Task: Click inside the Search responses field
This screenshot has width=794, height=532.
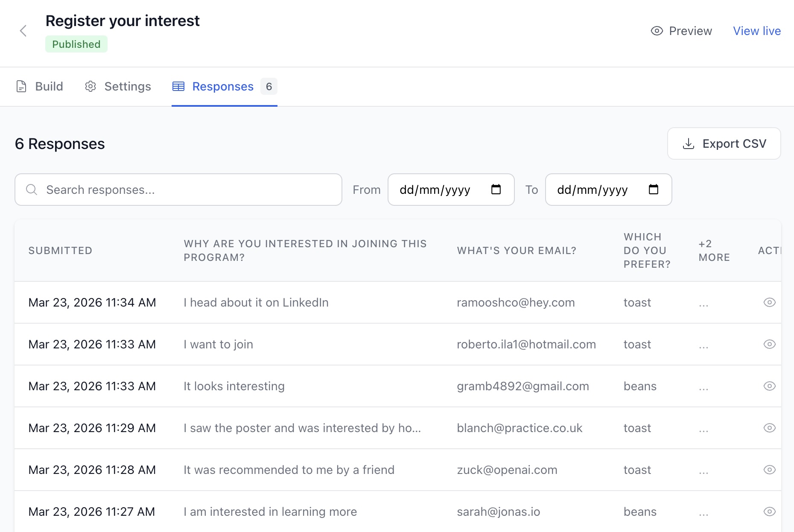Action: (171, 189)
